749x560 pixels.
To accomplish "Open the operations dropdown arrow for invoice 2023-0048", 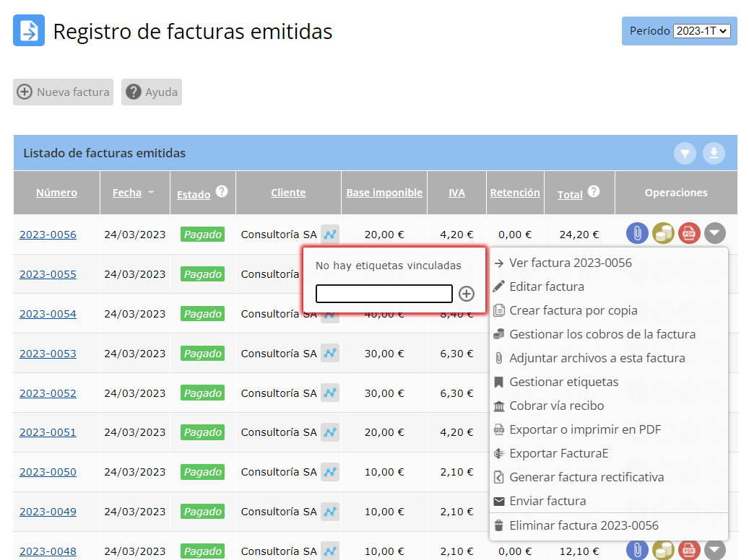I will pyautogui.click(x=714, y=550).
